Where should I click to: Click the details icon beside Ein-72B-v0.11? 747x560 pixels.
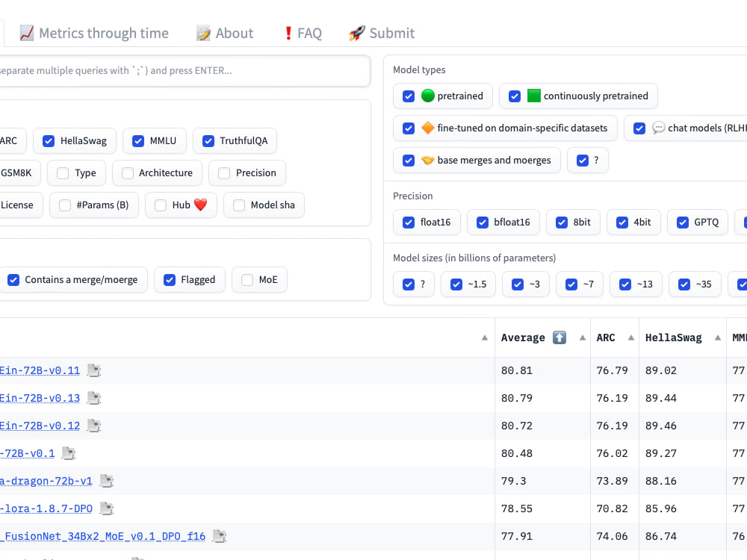point(94,370)
